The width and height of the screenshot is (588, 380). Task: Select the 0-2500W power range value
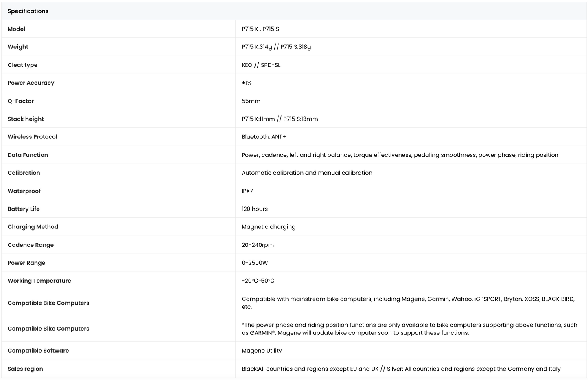point(255,263)
